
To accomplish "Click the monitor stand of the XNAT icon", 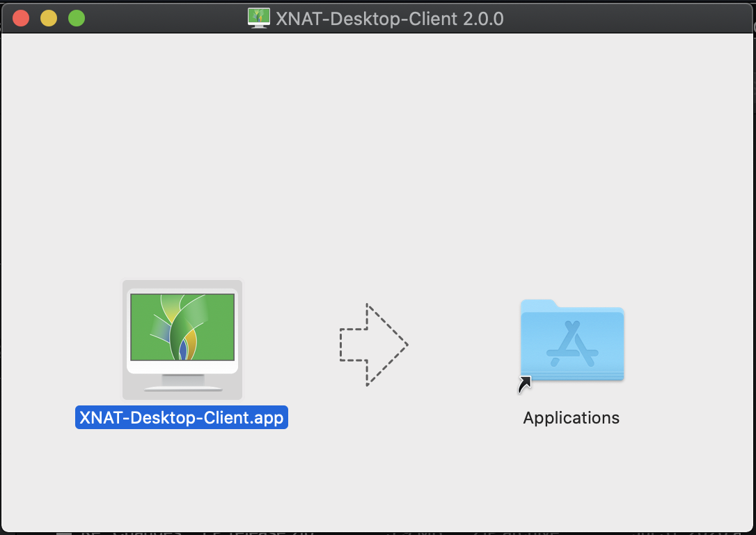I will 182,381.
